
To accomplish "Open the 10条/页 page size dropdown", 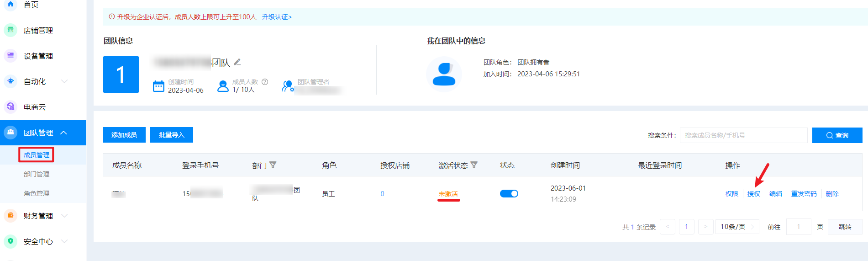I will (736, 227).
